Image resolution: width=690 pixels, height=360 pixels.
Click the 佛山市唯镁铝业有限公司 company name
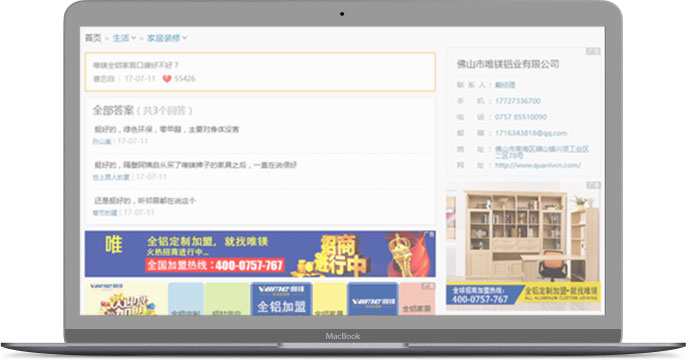508,64
